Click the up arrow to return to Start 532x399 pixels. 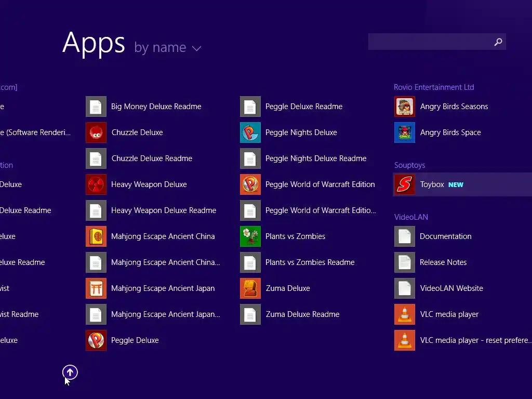click(70, 373)
